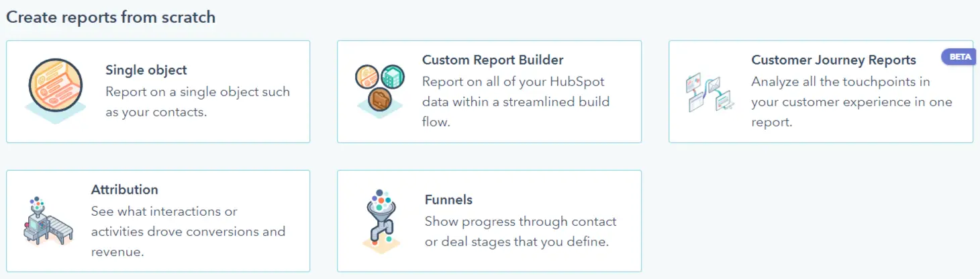Choose the Attribution report title

pyautogui.click(x=125, y=190)
